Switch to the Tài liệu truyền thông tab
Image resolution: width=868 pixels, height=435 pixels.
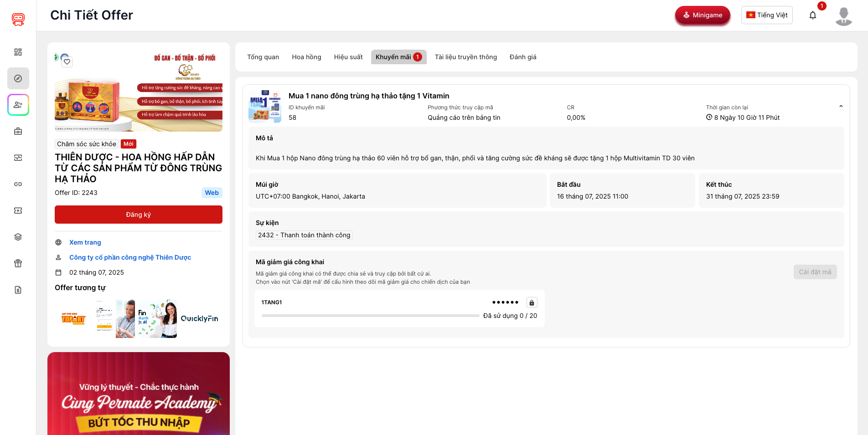(466, 57)
